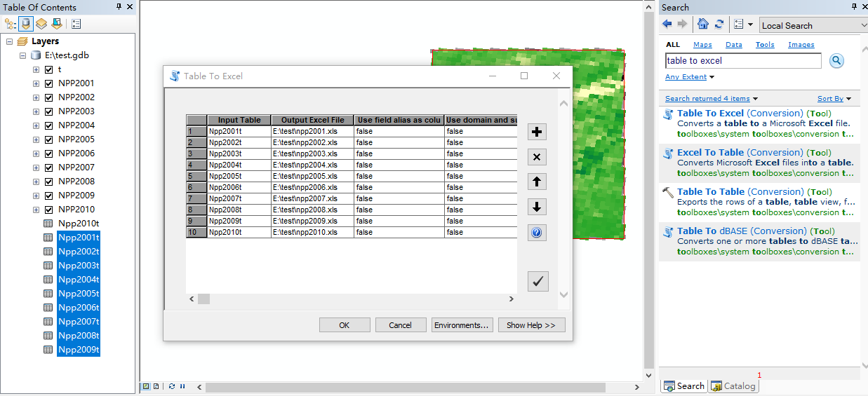Go to Search window home
The width and height of the screenshot is (868, 396).
tap(703, 25)
